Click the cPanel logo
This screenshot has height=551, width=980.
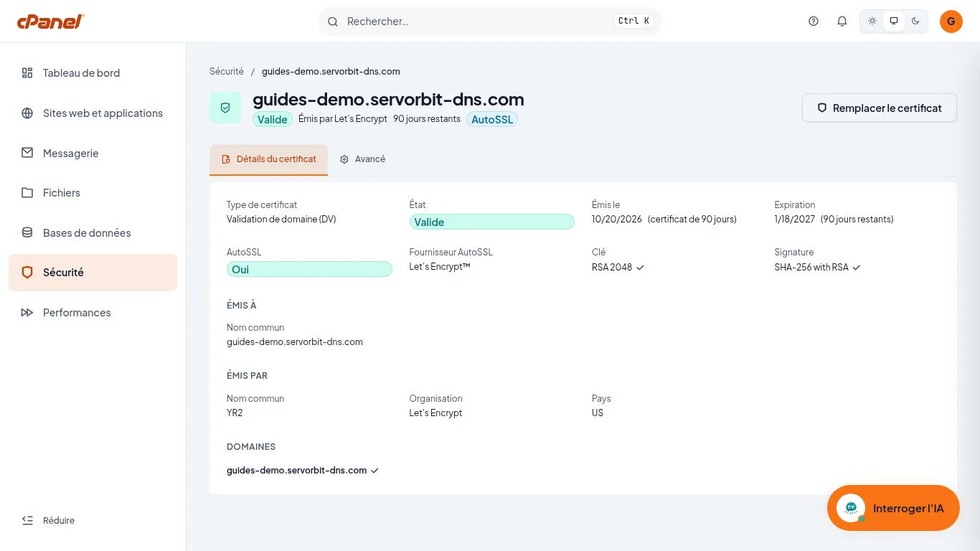(x=51, y=22)
